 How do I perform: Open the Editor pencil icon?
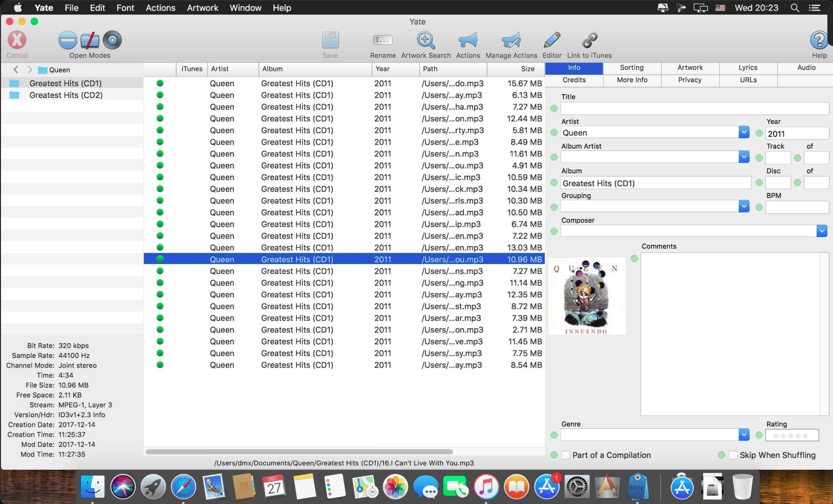(552, 40)
